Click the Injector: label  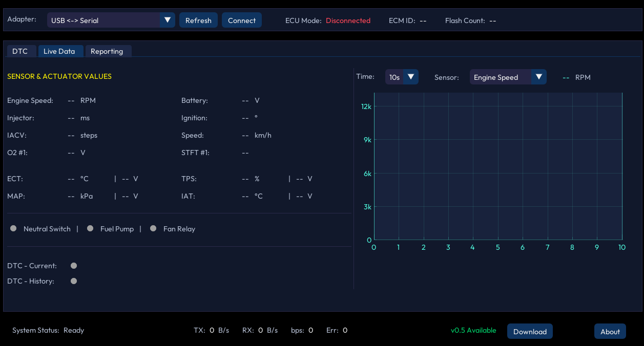[20, 118]
